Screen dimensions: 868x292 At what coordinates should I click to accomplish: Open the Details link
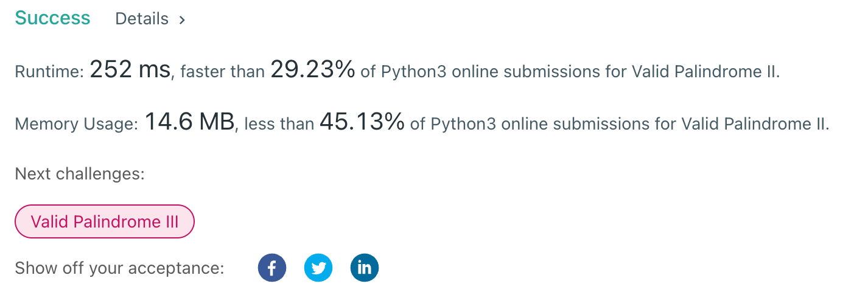click(x=142, y=19)
